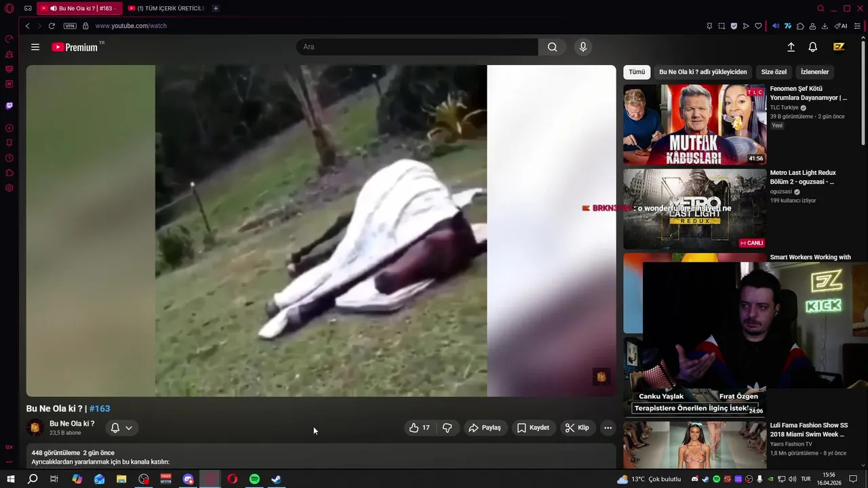Open the YouTube hamburger guide menu
This screenshot has height=488, width=868.
coord(35,47)
